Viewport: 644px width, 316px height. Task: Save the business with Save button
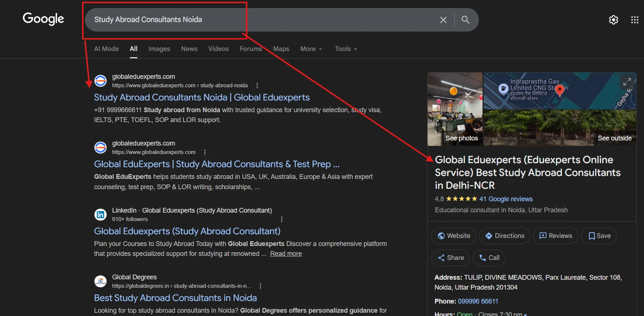point(599,236)
